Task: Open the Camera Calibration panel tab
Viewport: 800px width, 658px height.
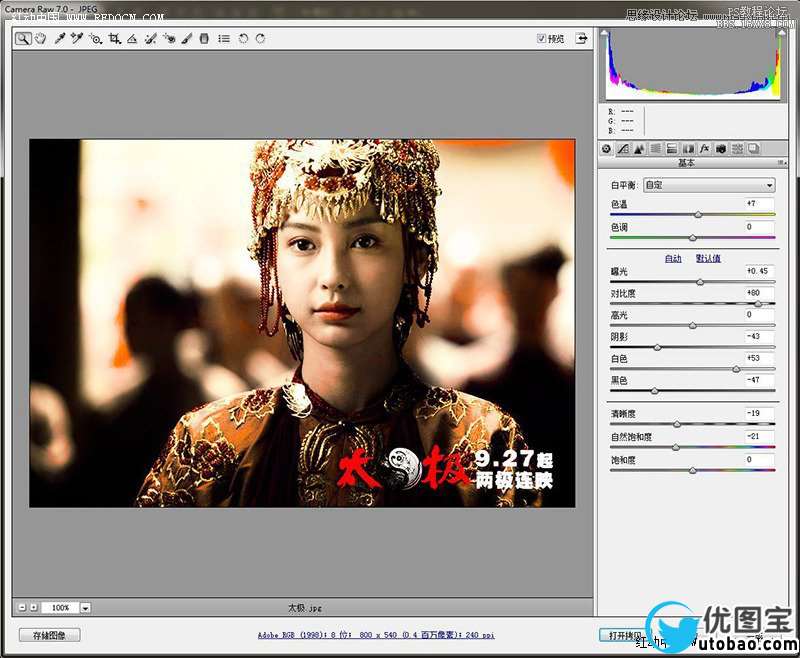Action: (721, 148)
